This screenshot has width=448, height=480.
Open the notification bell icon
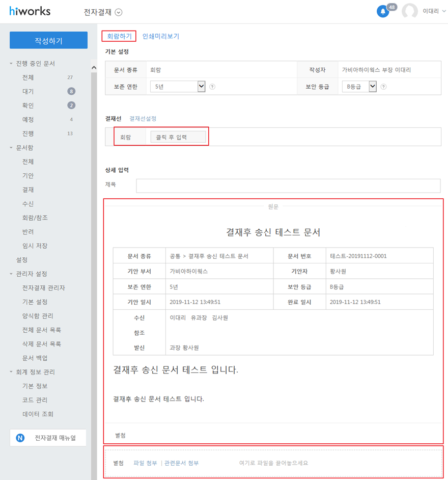click(x=382, y=12)
